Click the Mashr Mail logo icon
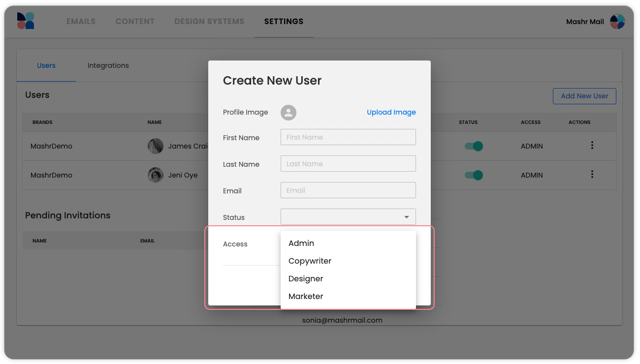 [x=26, y=21]
